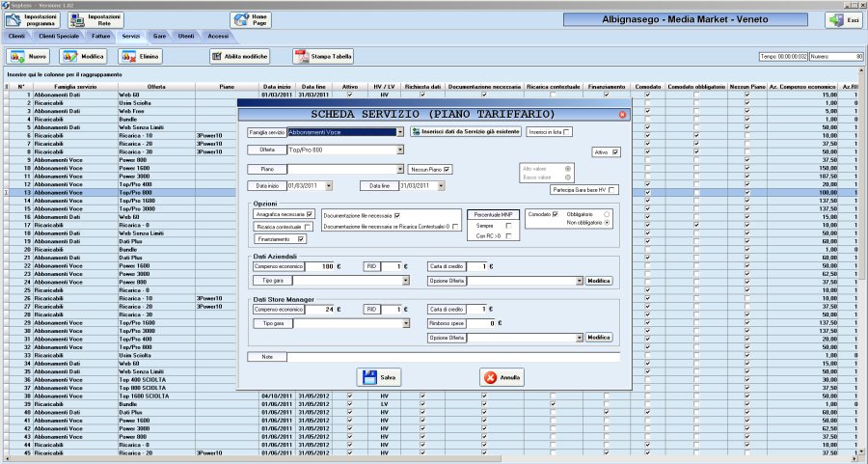Enable Ricarica contestuale checkbox
Viewport: 868px width, 464px height.
[x=308, y=227]
